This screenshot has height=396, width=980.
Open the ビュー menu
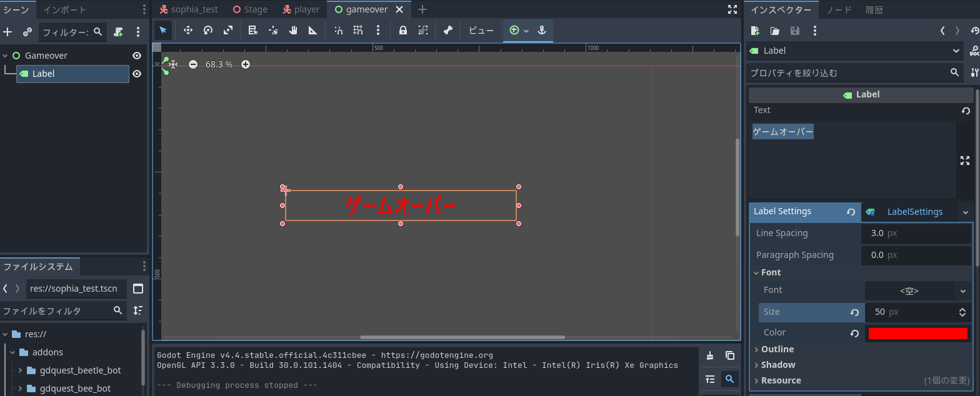click(x=481, y=30)
